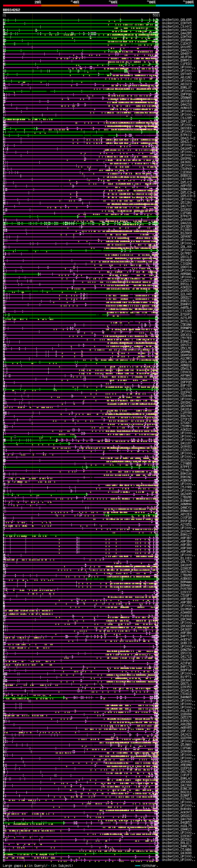Image resolution: width=197 pixels, height=868 pixels.
Task: Open hit UniRef100_Q4A2S9
Action: [177, 30]
